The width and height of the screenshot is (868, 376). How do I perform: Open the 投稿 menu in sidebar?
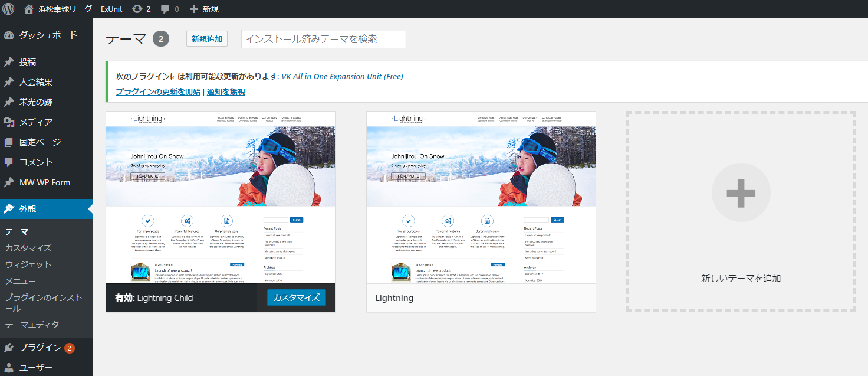point(28,62)
